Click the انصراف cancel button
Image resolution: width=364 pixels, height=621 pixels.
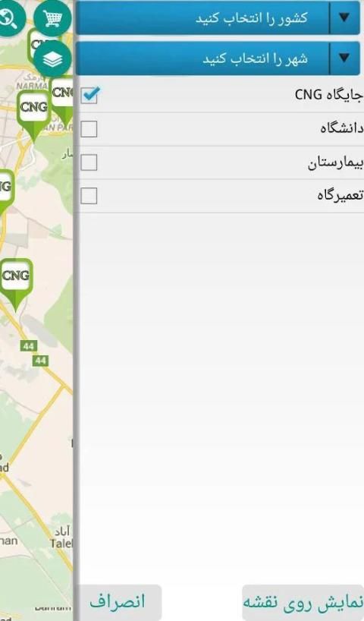118,602
